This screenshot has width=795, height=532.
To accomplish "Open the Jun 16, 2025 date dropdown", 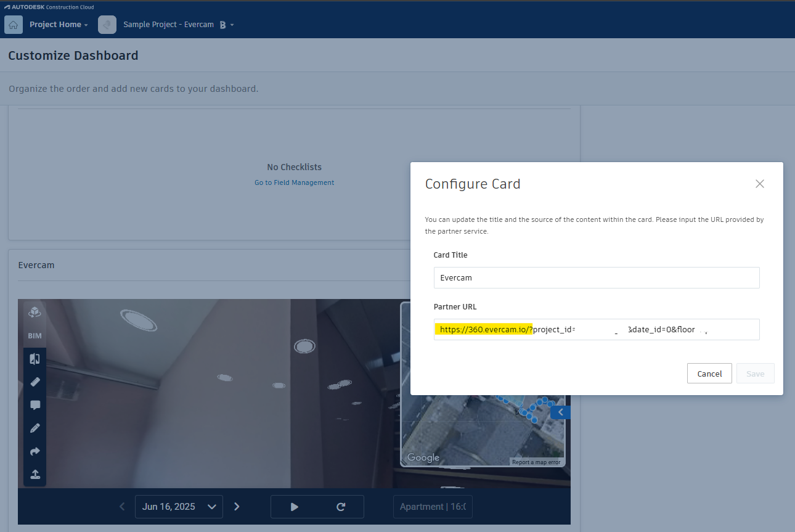I will [179, 507].
